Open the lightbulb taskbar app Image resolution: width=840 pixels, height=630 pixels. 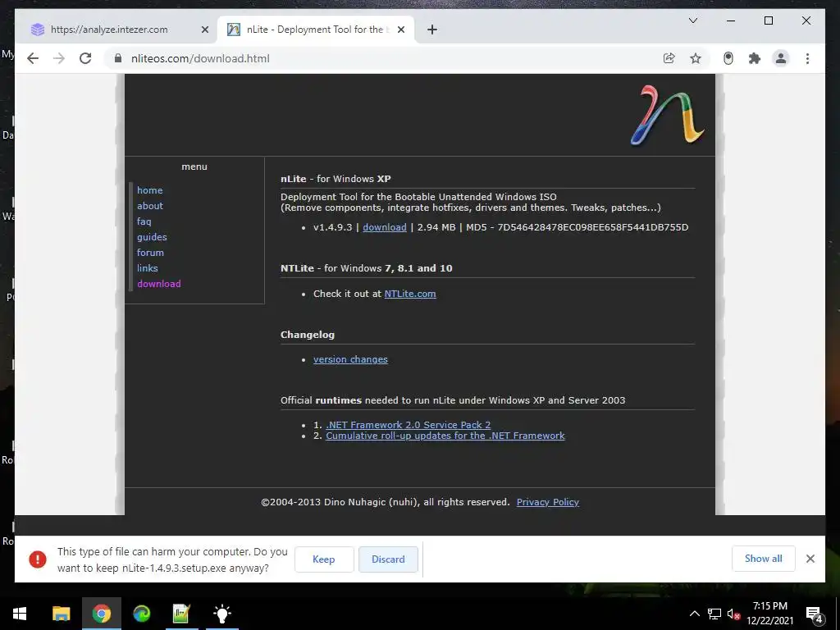(x=221, y=614)
